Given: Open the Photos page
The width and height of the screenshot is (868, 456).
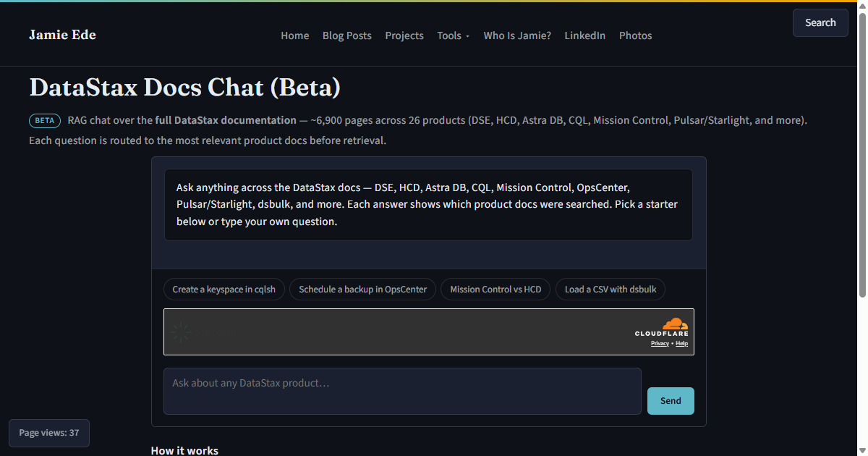Looking at the screenshot, I should coord(636,35).
